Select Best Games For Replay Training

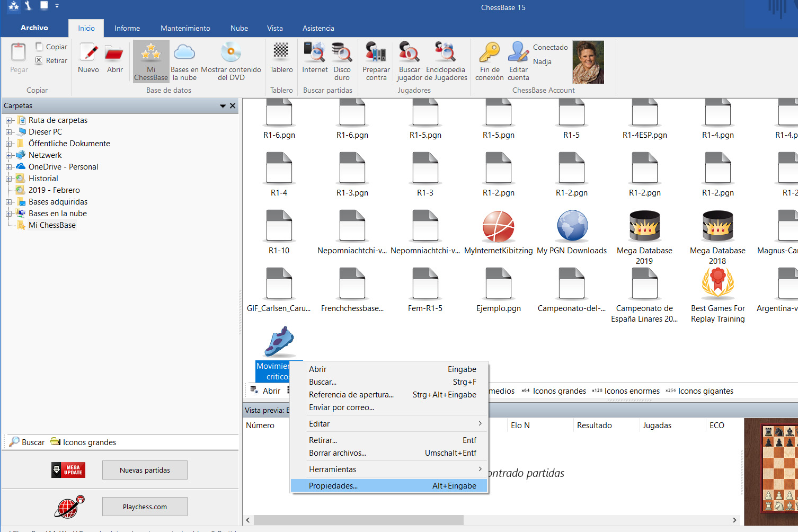717,283
